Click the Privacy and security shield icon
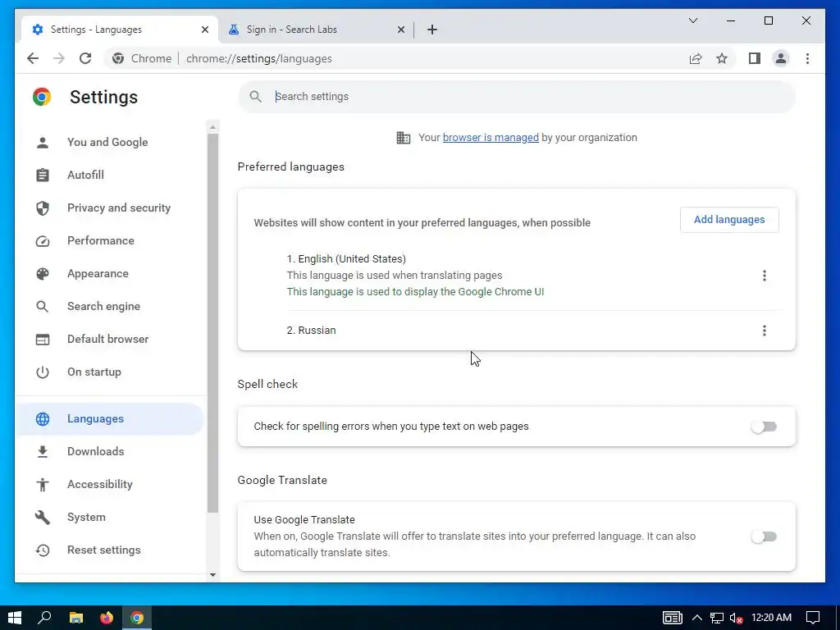 point(43,208)
